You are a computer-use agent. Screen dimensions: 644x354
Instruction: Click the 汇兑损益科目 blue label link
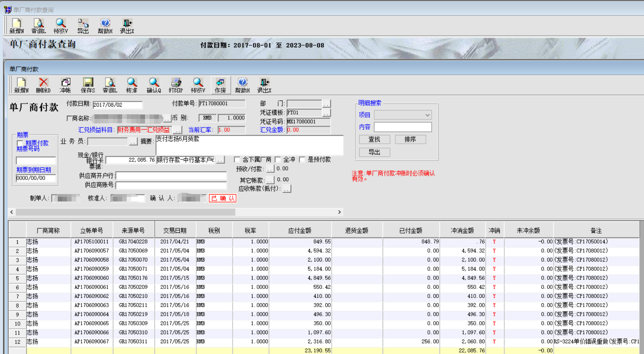pos(96,130)
